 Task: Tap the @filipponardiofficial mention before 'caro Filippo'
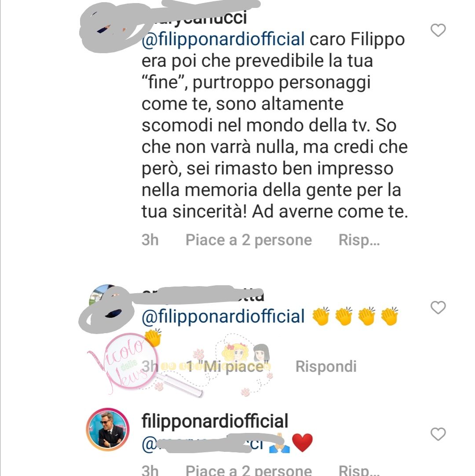(223, 39)
